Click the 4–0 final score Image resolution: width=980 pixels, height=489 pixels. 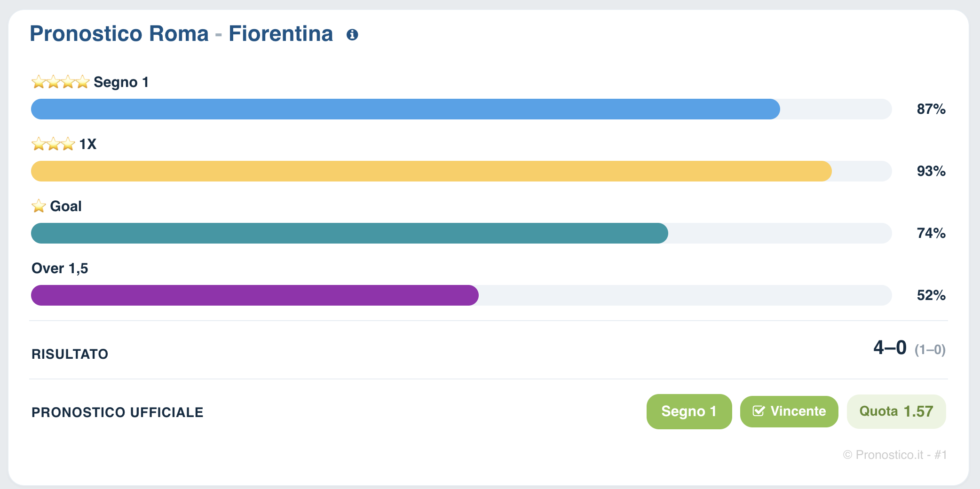890,347
